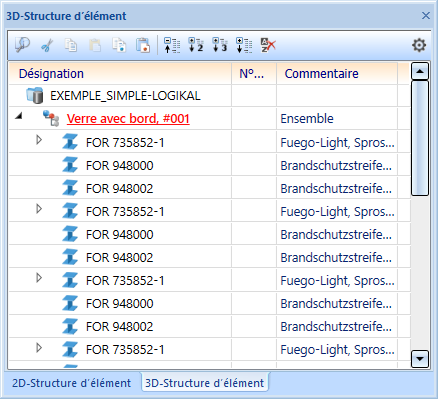Click the drawing icon beside EXEMPLE_SIMPLE-LOGIKAL
This screenshot has height=399, width=438.
[35, 96]
